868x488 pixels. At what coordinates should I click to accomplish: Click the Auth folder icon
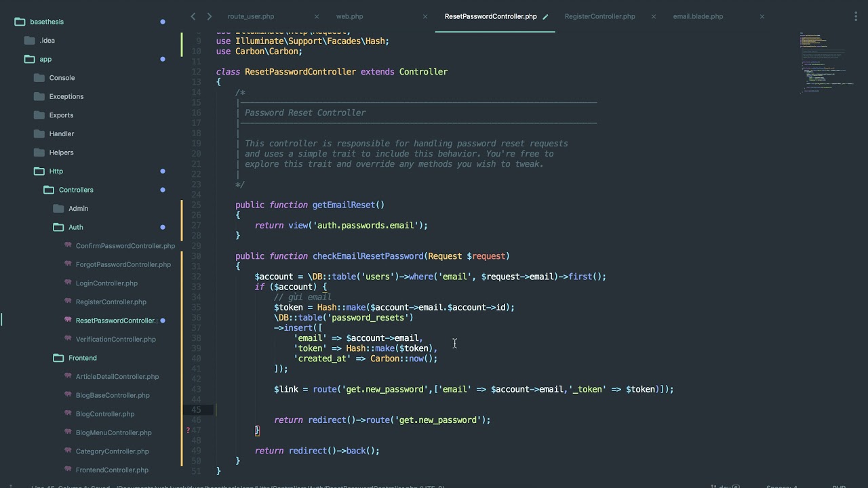click(x=58, y=227)
